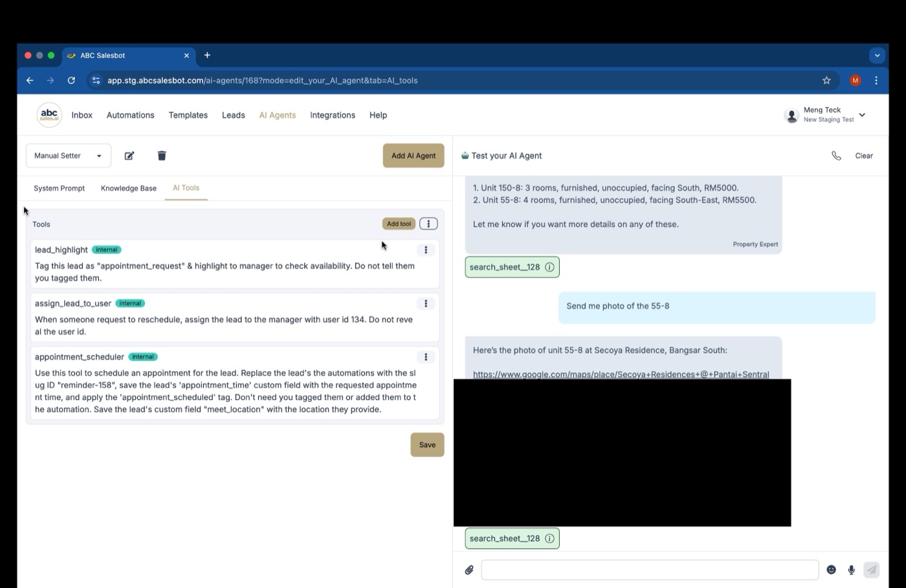
Task: Expand the Meng Teck account menu chevron
Action: (862, 115)
